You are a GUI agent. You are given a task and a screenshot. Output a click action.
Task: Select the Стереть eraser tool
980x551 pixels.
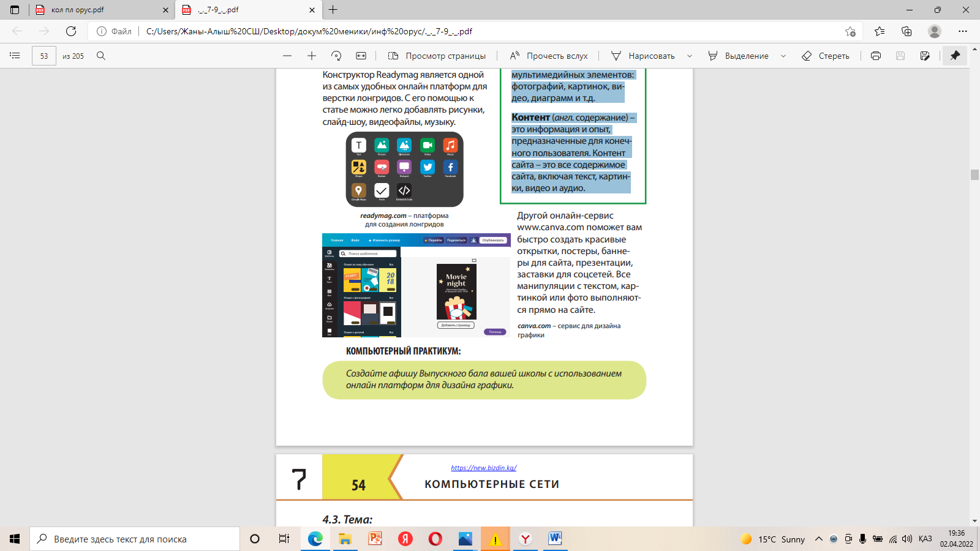pyautogui.click(x=826, y=56)
